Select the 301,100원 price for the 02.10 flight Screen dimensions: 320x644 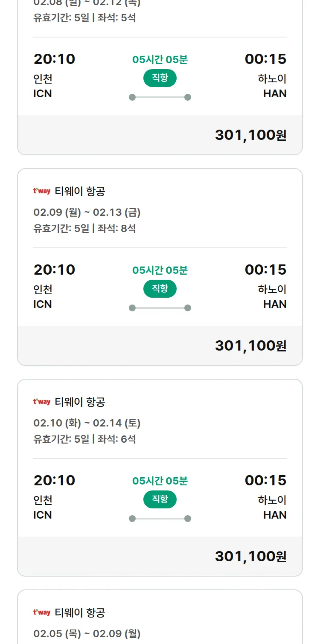coord(250,556)
